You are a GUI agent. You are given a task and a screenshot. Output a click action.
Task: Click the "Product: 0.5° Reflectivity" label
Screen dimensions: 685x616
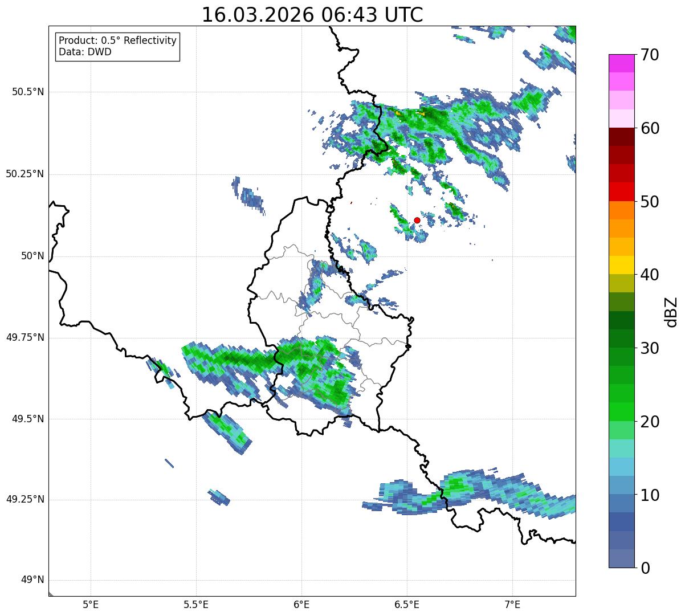tap(117, 41)
